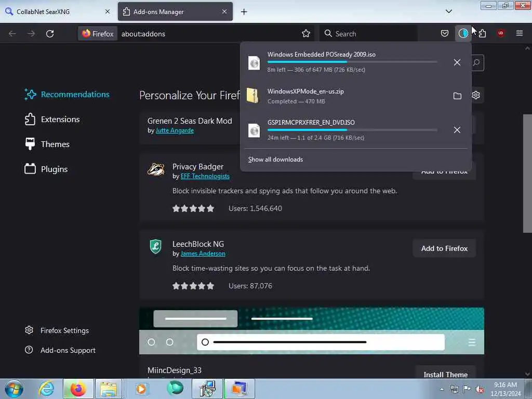Image resolution: width=532 pixels, height=399 pixels.
Task: Bookmark this page with the star icon
Action: pyautogui.click(x=305, y=33)
